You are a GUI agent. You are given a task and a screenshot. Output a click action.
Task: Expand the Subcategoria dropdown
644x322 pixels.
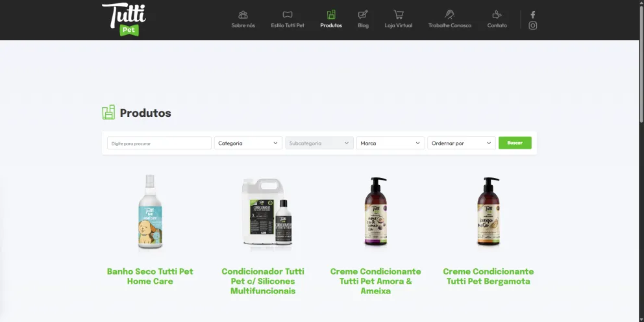(x=319, y=143)
